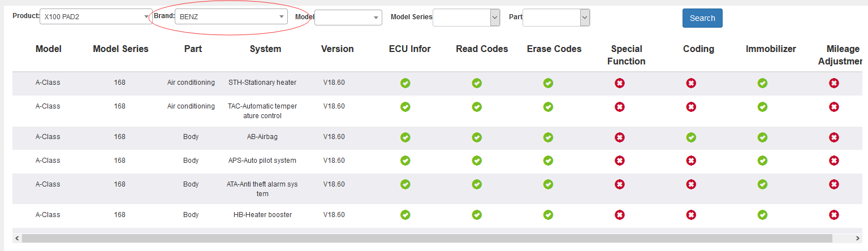Open the Model Series dropdown arrow
868x251 pixels.
tap(495, 18)
